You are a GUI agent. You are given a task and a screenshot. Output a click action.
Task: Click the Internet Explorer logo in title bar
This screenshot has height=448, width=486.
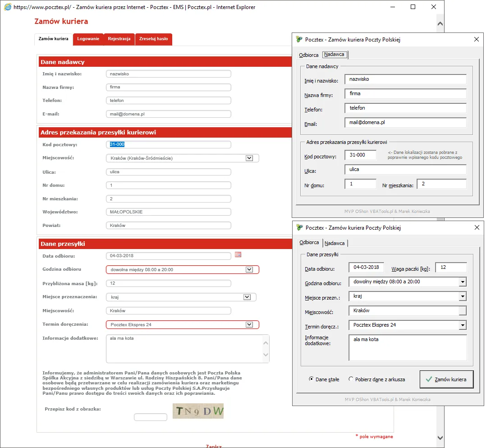[8, 7]
